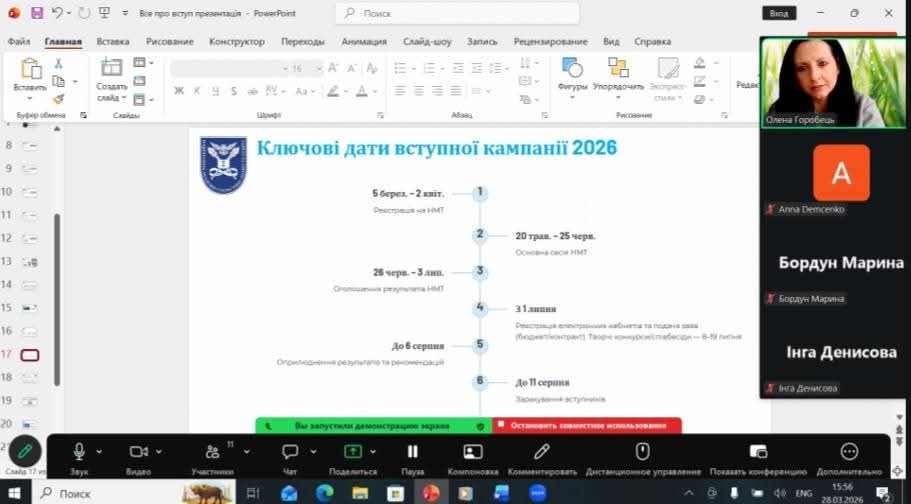Click the Упорядочить arrange icon
Viewport: 911px width, 504px height.
(x=618, y=68)
